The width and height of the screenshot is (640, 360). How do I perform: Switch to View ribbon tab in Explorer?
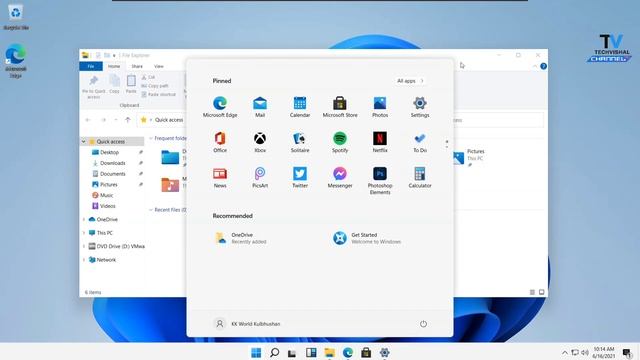(159, 66)
